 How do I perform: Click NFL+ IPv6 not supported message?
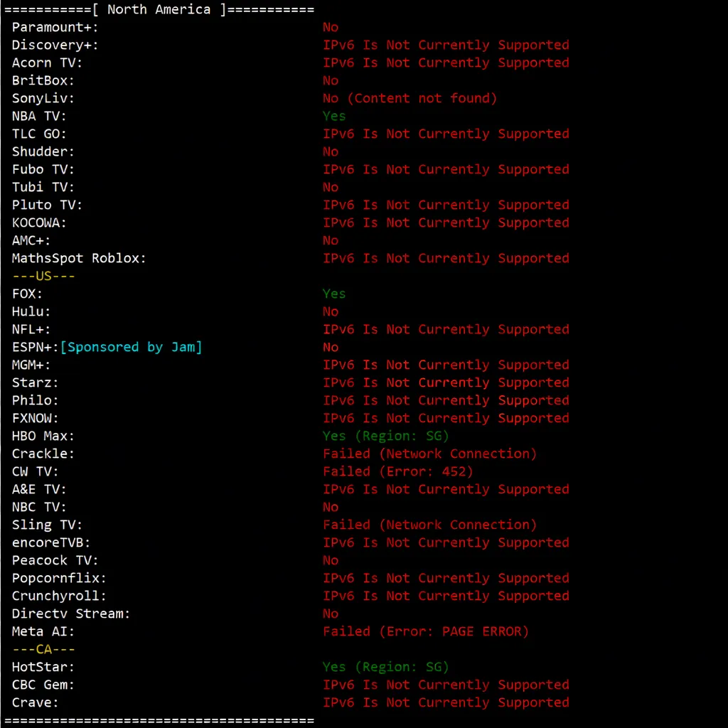pos(446,329)
